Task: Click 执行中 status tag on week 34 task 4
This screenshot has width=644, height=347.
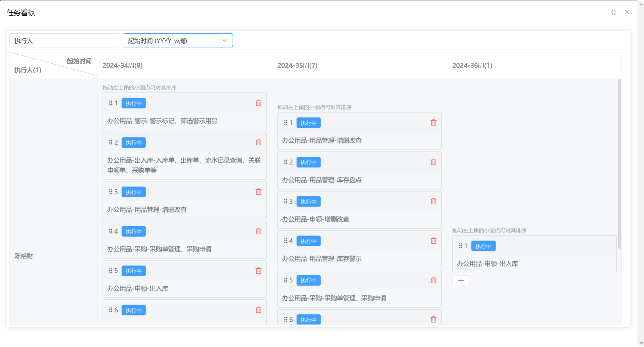Action: tap(133, 231)
